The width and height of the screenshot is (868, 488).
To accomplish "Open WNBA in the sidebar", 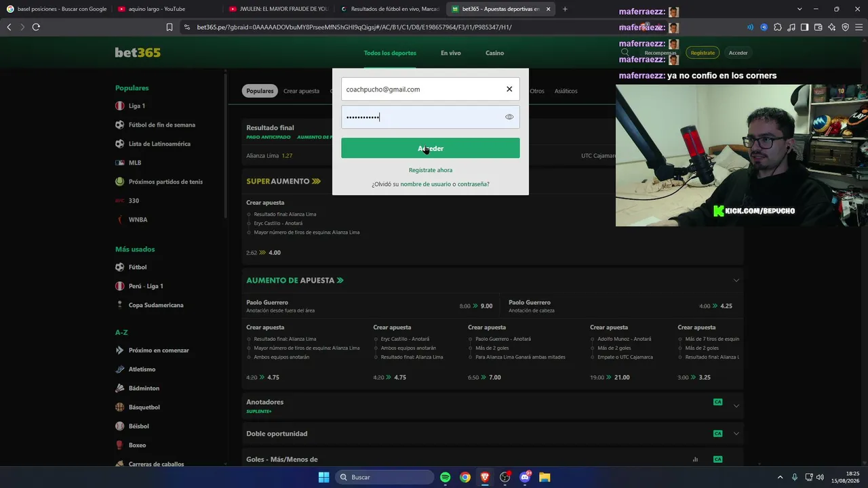I will tap(138, 220).
